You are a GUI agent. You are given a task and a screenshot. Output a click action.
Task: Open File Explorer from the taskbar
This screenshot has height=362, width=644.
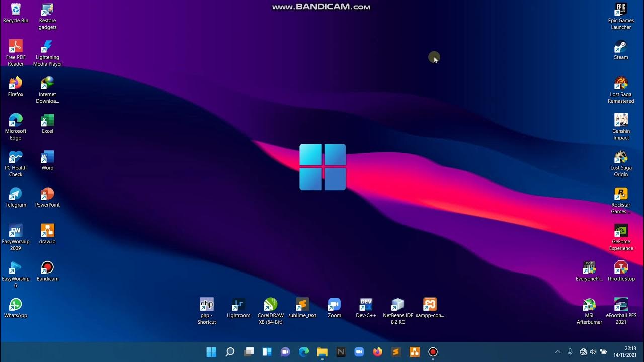322,352
